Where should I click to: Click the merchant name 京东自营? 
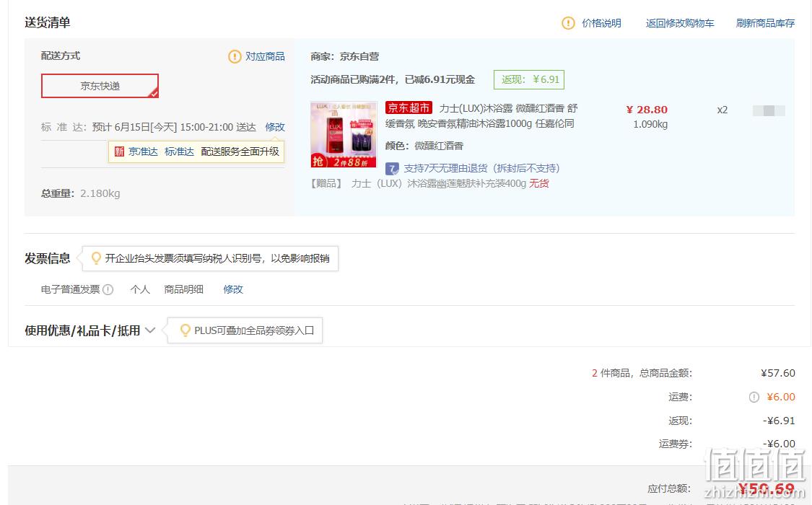(x=359, y=56)
